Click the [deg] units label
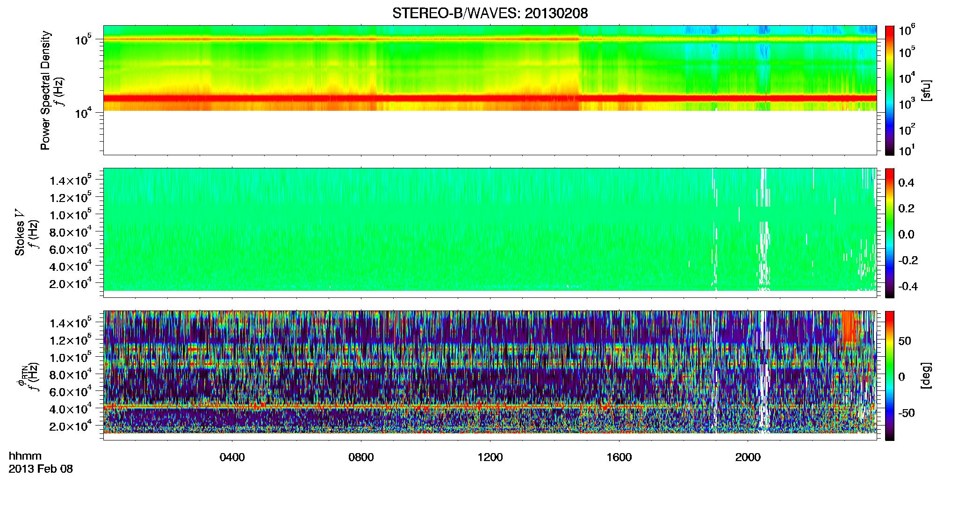 click(926, 375)
